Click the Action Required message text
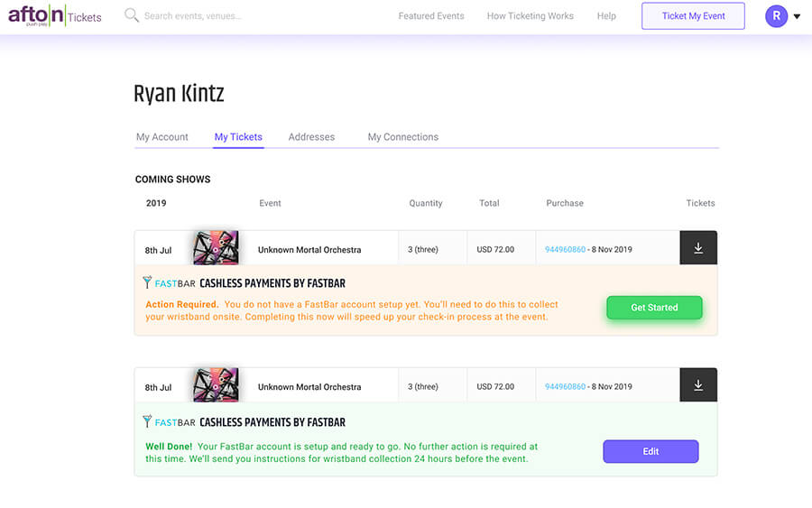Viewport: 812px width, 508px height. 352,310
